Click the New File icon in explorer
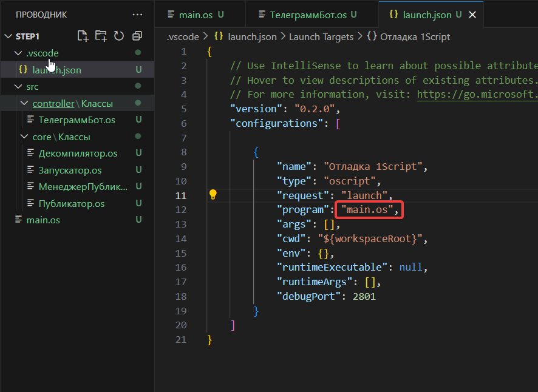The height and width of the screenshot is (392, 538). tap(83, 36)
